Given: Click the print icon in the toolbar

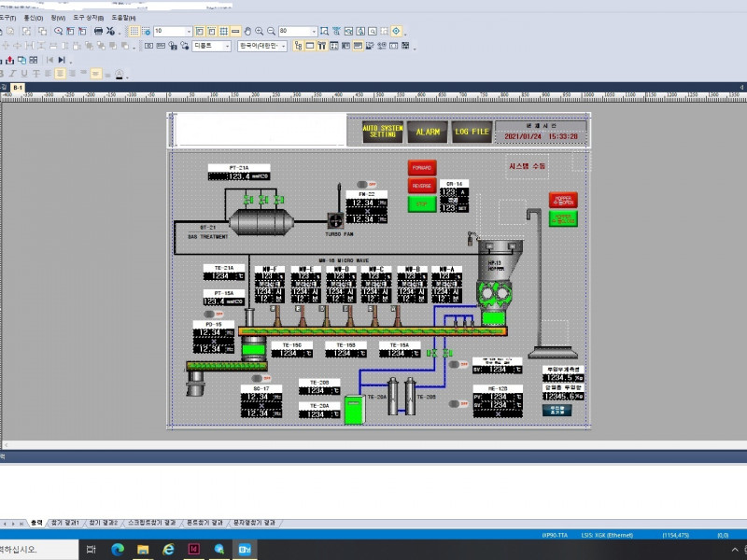Looking at the screenshot, I should (x=98, y=31).
